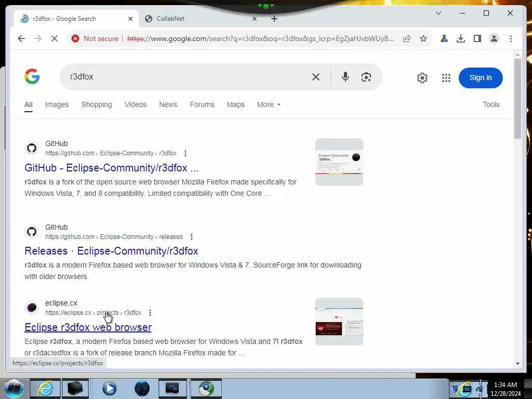Select the All results tab
Screen dimensions: 532x399
click(29, 104)
